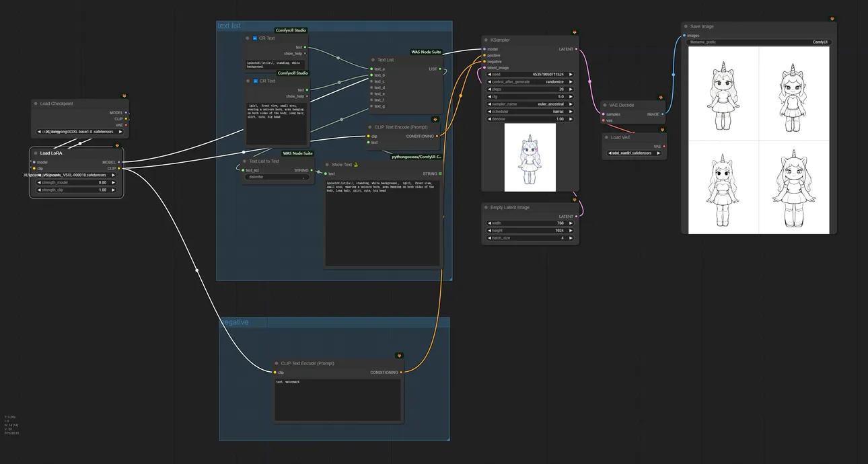868x464 pixels.
Task: Click the fox badge above Load Checkpoint node
Action: pos(124,96)
